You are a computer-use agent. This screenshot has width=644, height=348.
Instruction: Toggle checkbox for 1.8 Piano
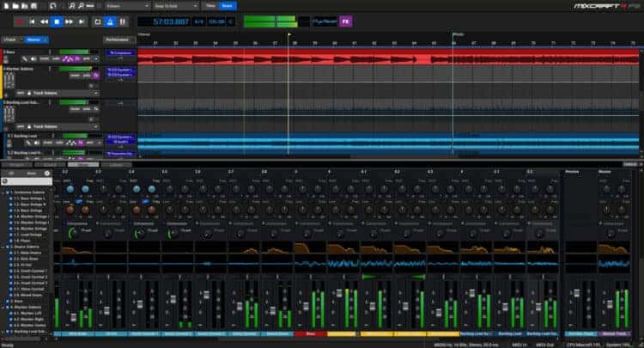[11, 241]
